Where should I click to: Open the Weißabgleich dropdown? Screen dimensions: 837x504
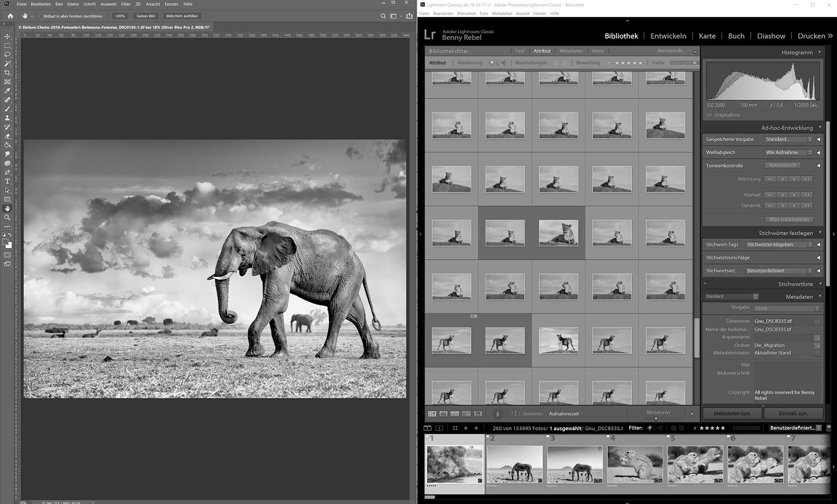click(788, 152)
